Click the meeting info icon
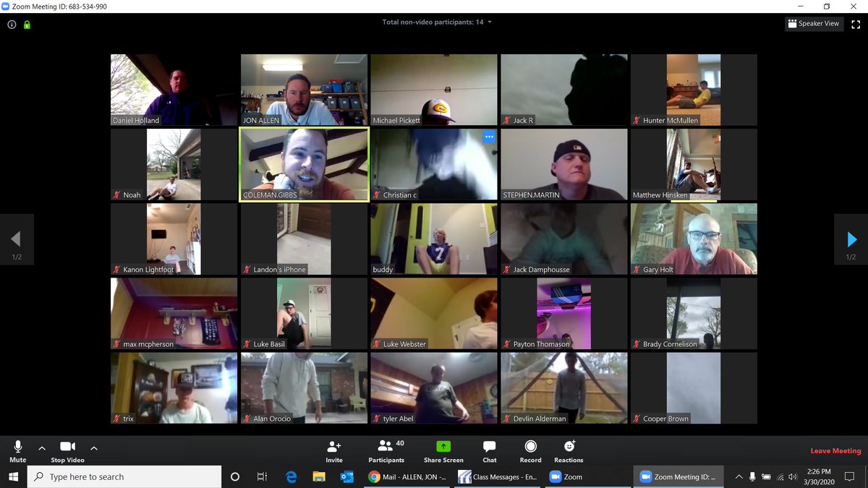The width and height of the screenshot is (868, 488). [12, 24]
